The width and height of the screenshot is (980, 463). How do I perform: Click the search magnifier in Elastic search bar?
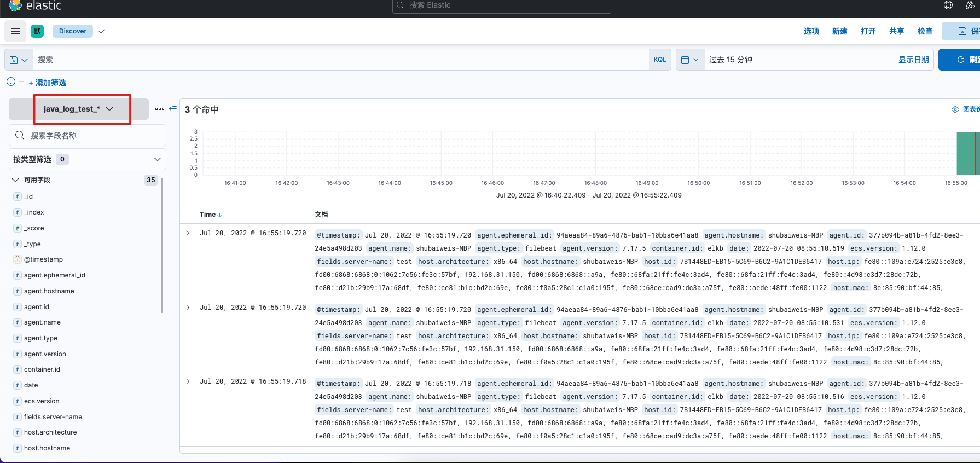coord(401,5)
